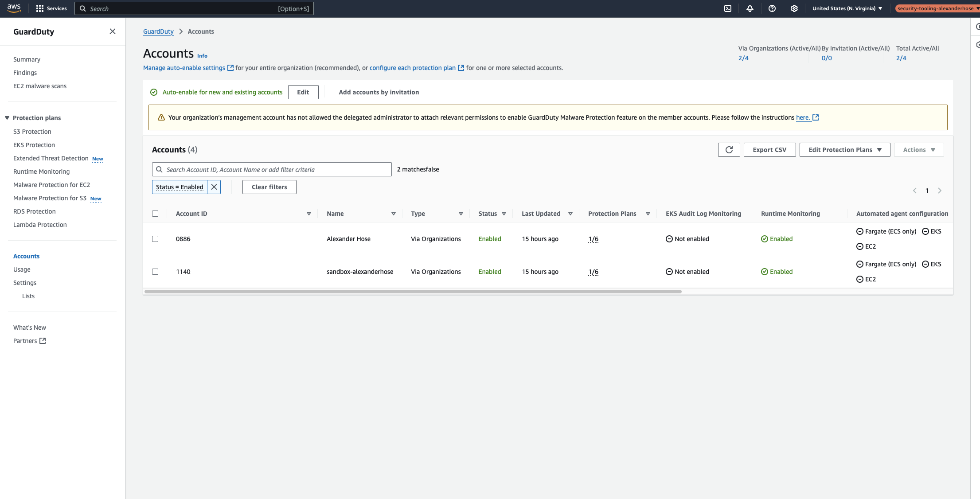Viewport: 980px width, 499px height.
Task: Remove the Status = Enabled filter chip
Action: click(x=214, y=187)
